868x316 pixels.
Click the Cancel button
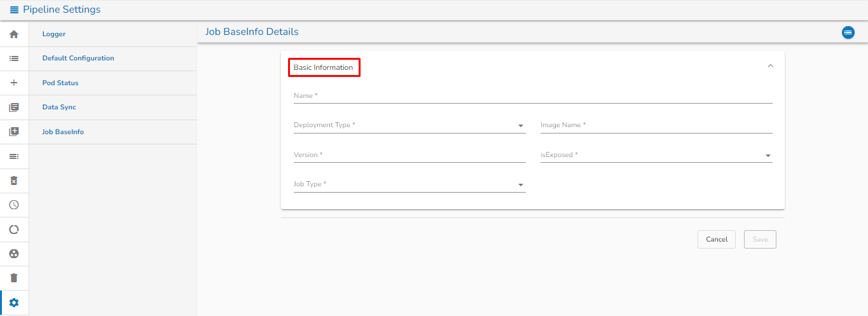717,239
